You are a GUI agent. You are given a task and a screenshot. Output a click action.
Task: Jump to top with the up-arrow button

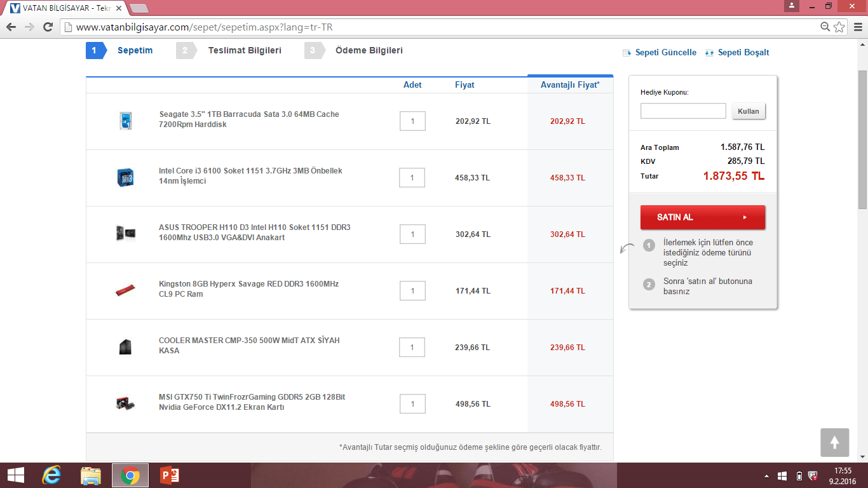click(x=834, y=442)
